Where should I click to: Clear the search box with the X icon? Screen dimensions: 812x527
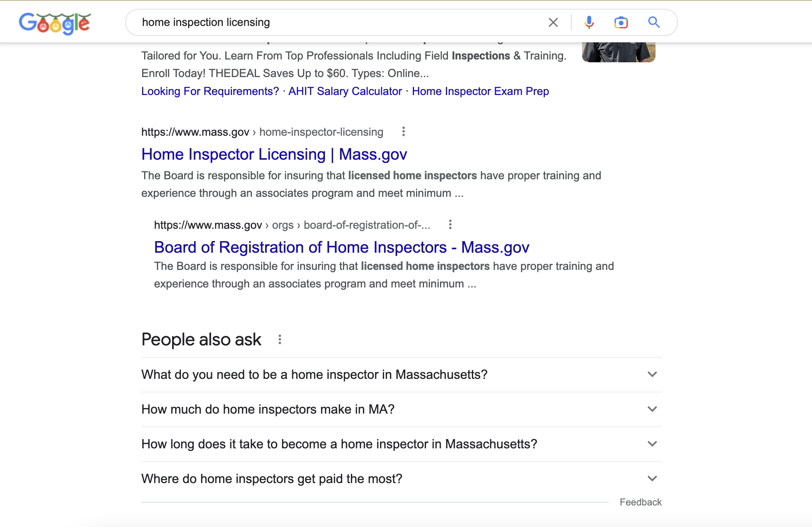[x=553, y=22]
